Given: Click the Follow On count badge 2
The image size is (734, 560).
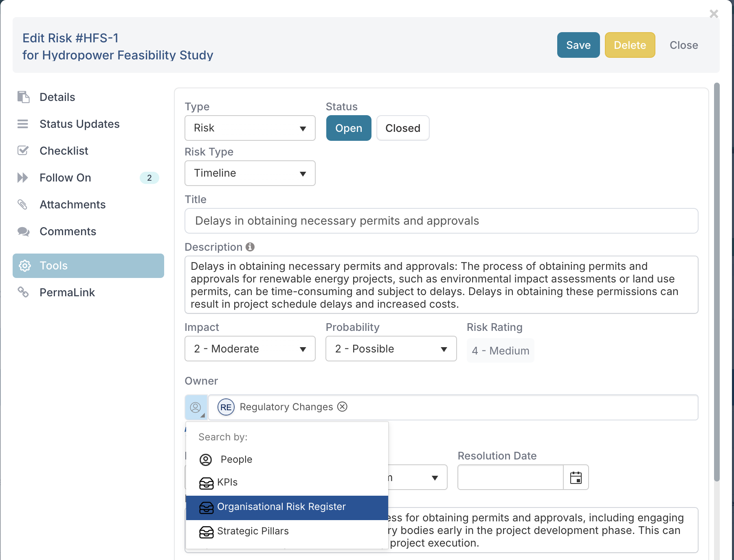Looking at the screenshot, I should [149, 178].
